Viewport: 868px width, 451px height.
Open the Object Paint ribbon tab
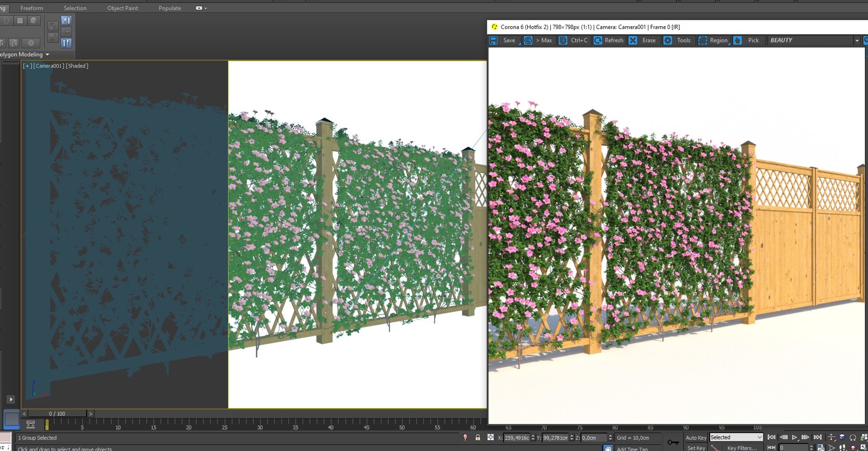point(123,8)
